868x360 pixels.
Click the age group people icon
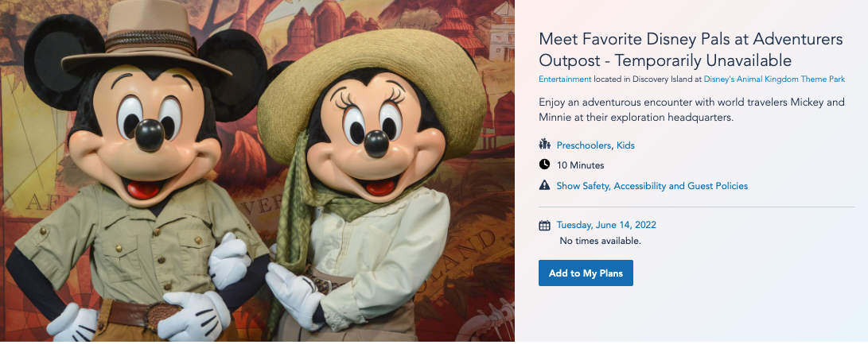coord(544,145)
